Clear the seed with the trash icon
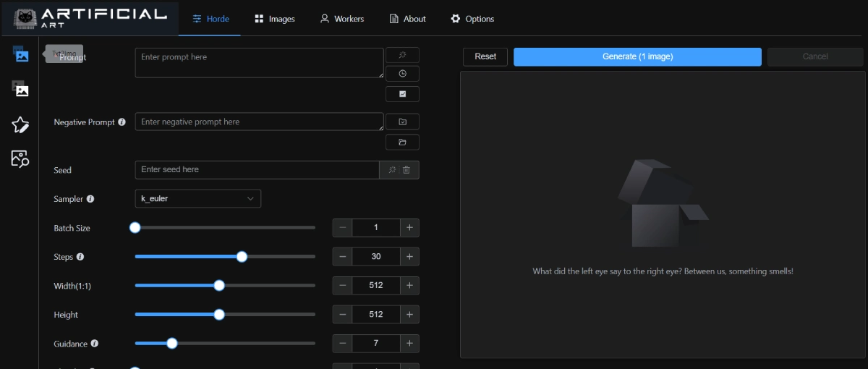Image resolution: width=868 pixels, height=369 pixels. point(407,170)
